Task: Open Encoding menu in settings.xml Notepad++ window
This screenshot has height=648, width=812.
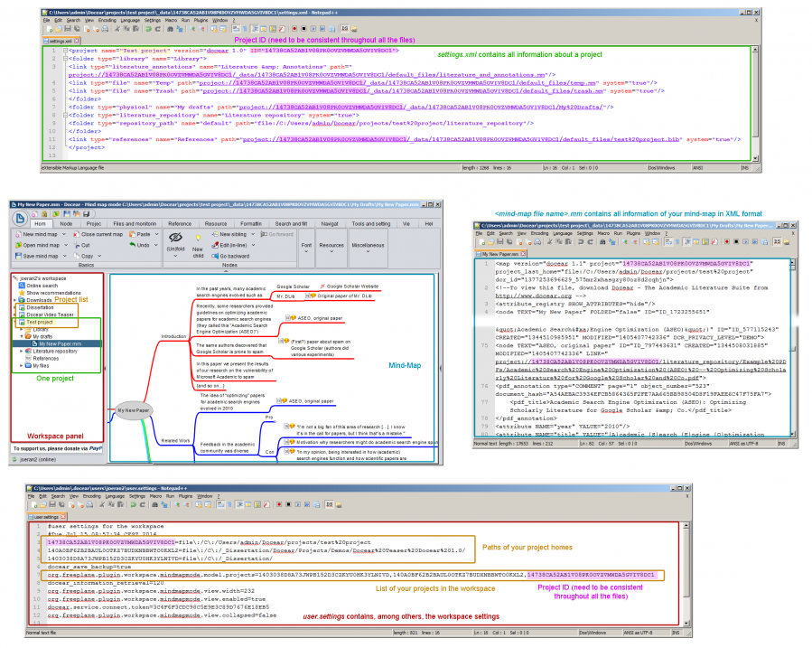Action: (107, 20)
